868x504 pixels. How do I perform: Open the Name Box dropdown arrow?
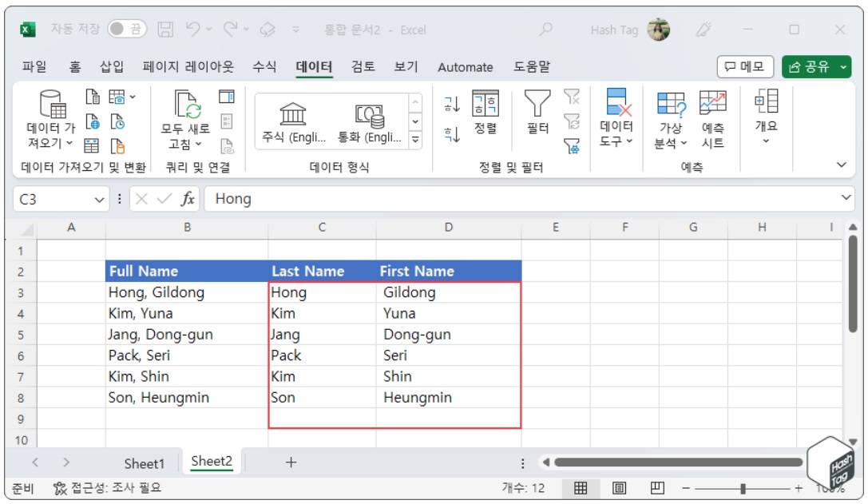point(99,200)
